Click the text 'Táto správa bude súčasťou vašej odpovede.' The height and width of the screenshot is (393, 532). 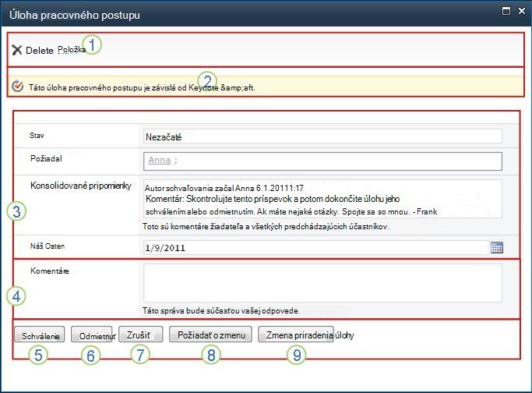[x=221, y=310]
